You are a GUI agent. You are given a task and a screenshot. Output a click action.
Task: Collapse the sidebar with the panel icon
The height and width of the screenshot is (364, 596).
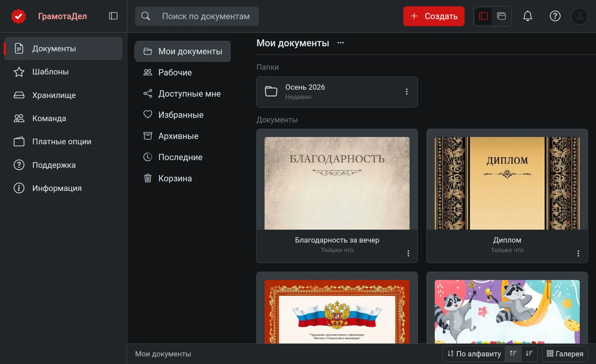[x=113, y=16]
